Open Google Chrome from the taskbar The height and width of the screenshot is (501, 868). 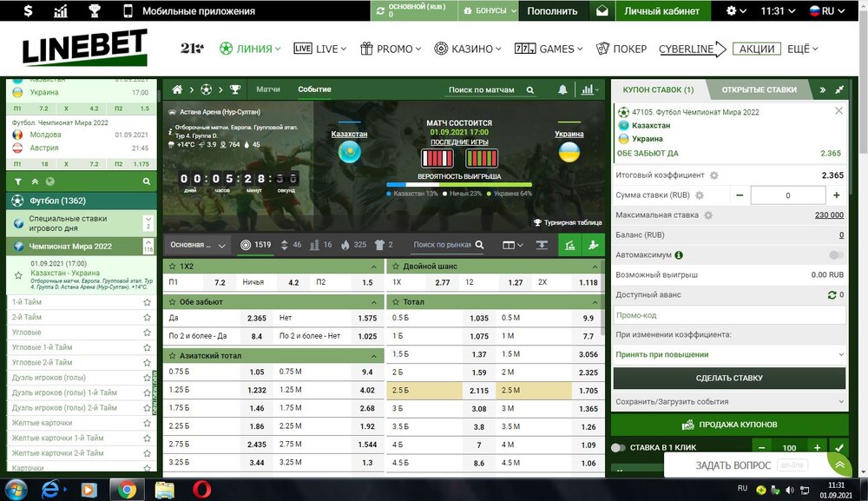tap(127, 490)
